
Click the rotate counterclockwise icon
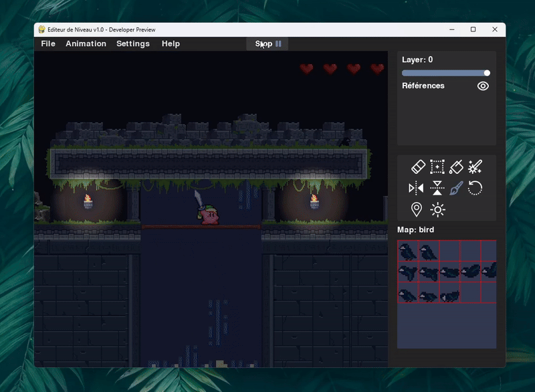coord(475,188)
